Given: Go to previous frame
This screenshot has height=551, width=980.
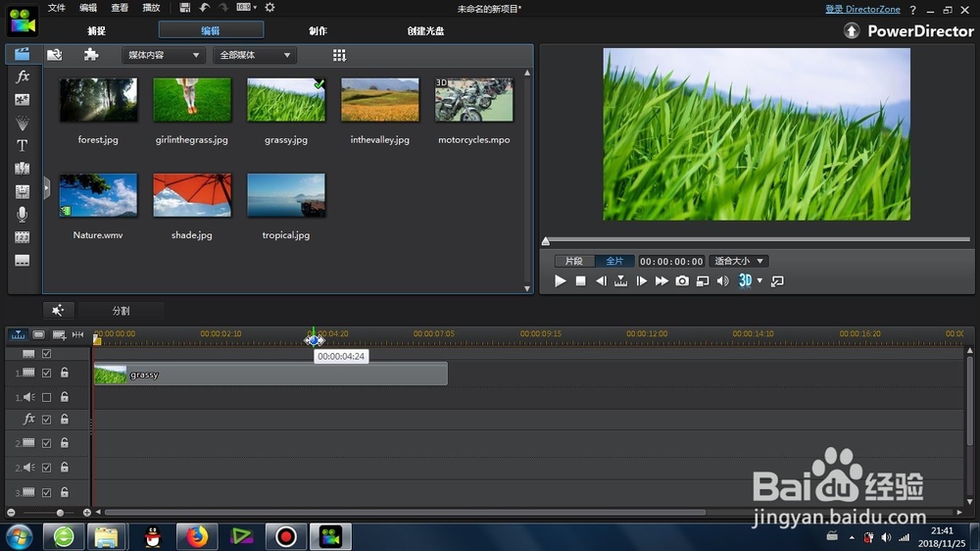Looking at the screenshot, I should pos(601,280).
